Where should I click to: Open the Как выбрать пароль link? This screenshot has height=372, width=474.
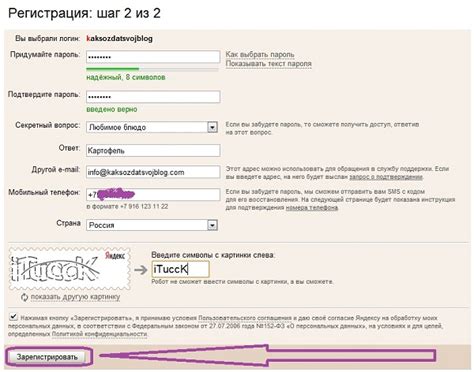point(260,54)
